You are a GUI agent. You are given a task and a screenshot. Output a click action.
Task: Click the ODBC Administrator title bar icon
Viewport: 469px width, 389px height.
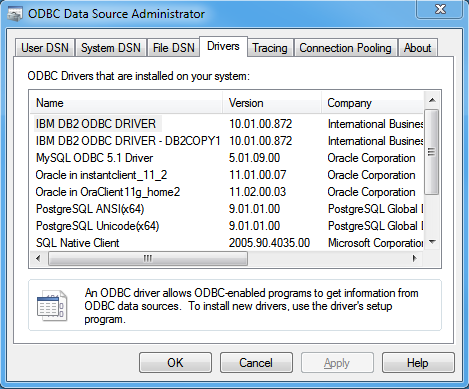pyautogui.click(x=15, y=14)
